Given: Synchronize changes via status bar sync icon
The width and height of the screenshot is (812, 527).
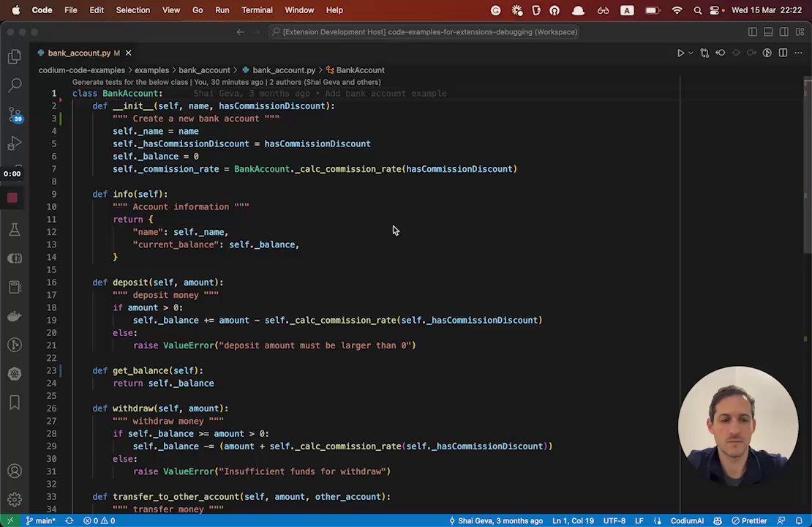Looking at the screenshot, I should 69,521.
